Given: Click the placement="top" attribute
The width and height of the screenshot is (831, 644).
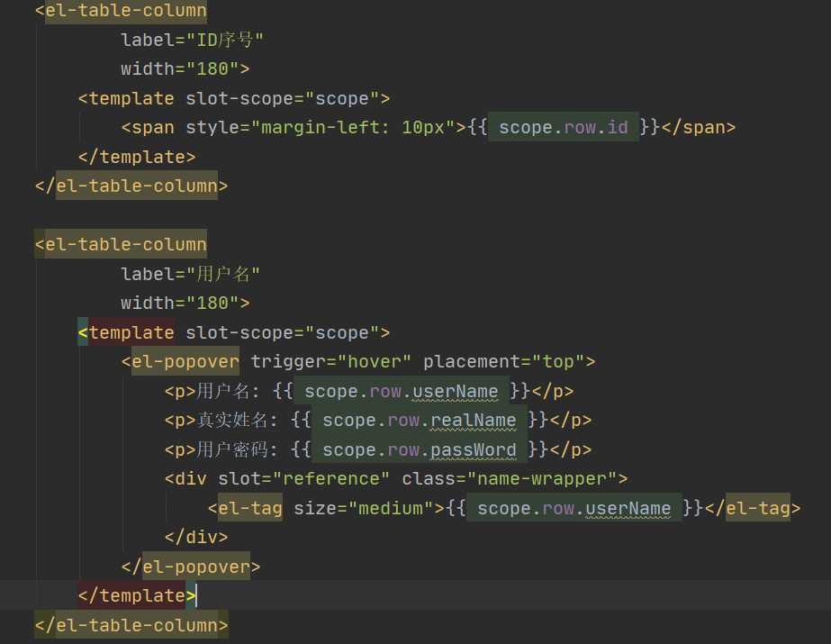Looking at the screenshot, I should tap(504, 362).
